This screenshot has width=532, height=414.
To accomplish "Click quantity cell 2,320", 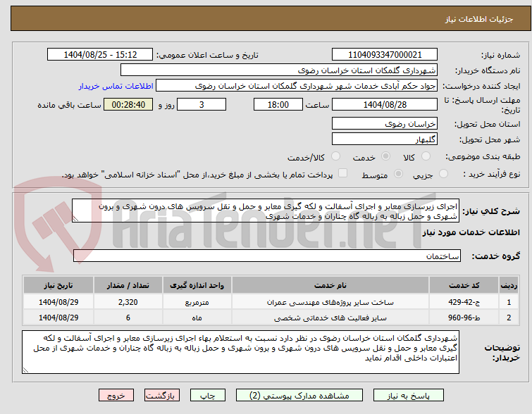I will (128, 302).
